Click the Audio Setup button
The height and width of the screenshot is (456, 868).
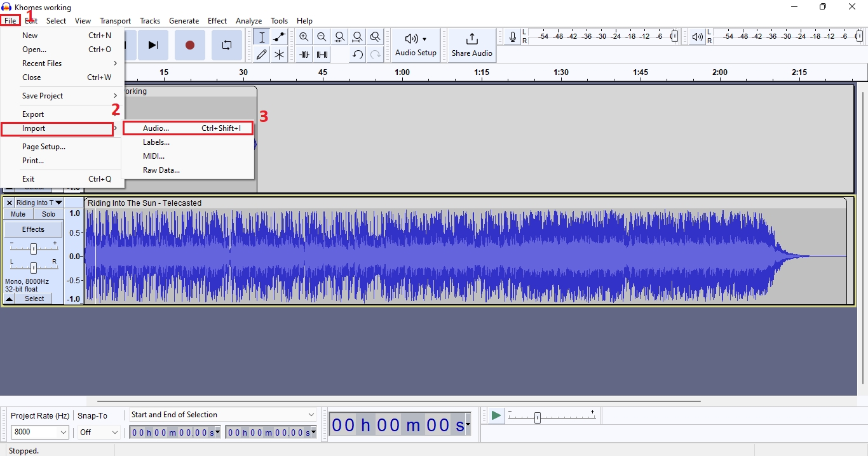(x=416, y=45)
